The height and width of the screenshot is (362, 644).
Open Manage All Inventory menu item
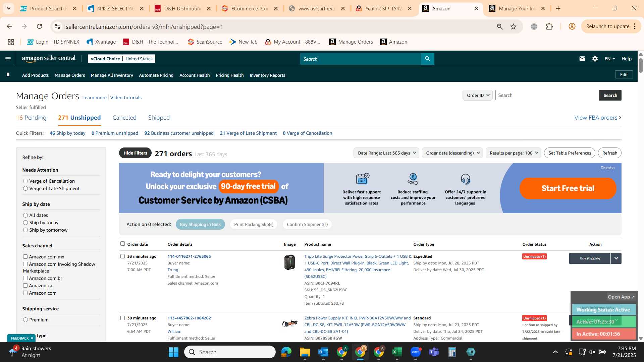pyautogui.click(x=112, y=75)
